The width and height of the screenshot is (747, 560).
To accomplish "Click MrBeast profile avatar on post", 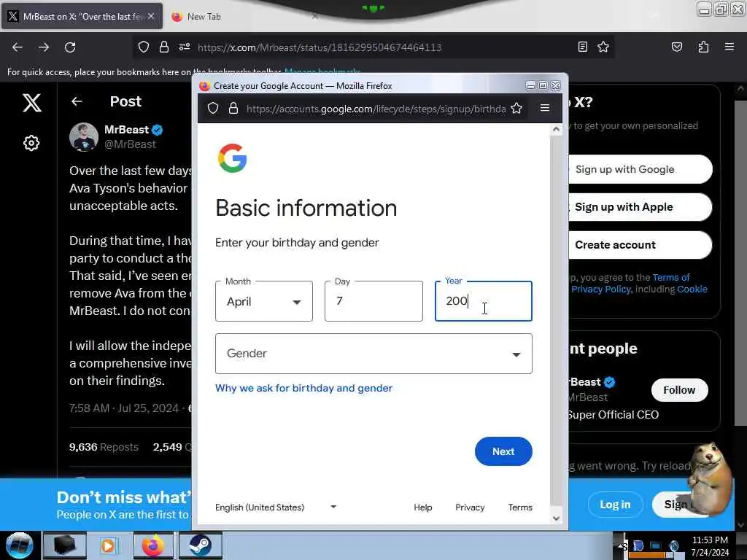I will tap(84, 137).
